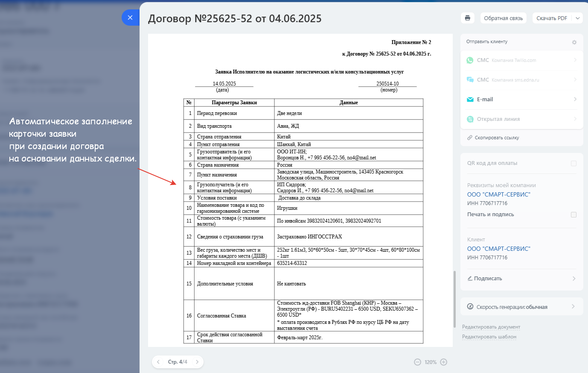Enable QR code for payment checkbox
The height and width of the screenshot is (373, 588).
pos(573,163)
